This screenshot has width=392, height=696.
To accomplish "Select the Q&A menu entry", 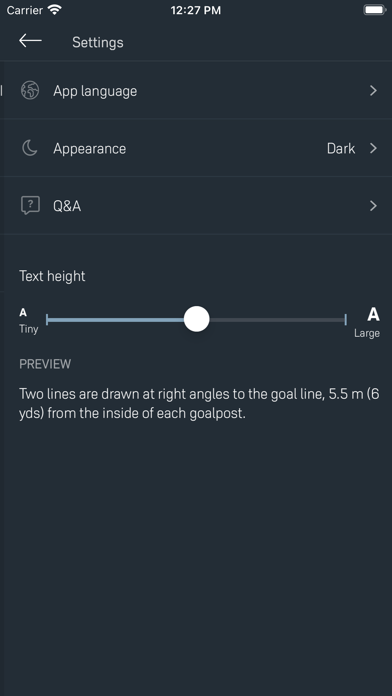I will 196,206.
